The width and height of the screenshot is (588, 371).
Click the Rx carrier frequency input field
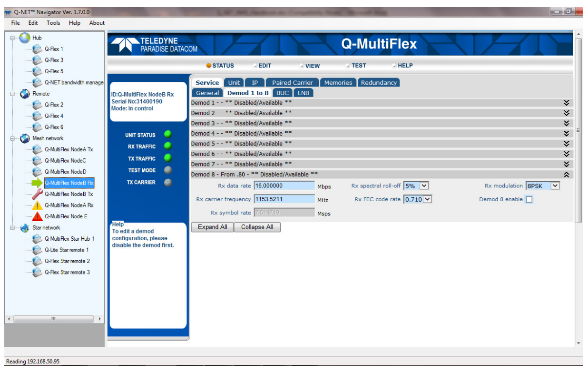(x=284, y=200)
